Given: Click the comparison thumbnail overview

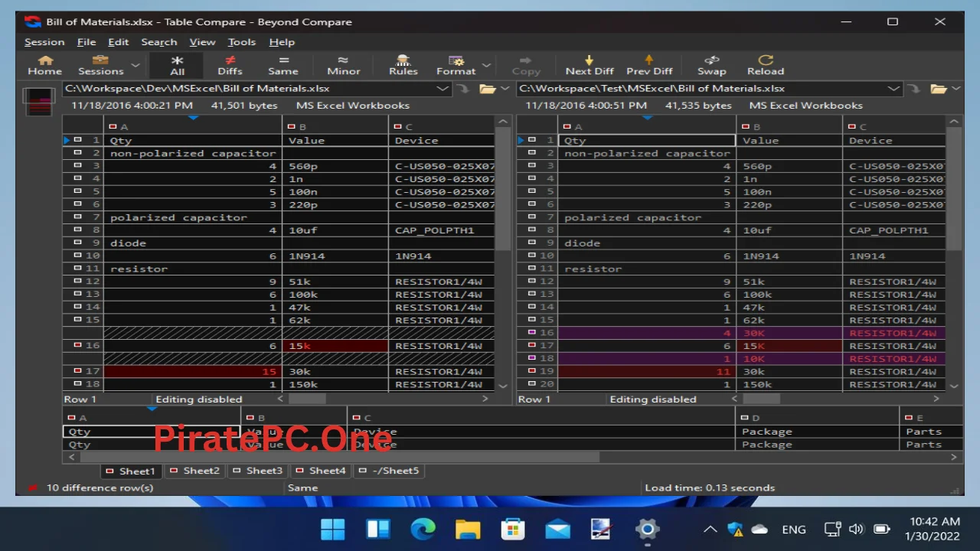Looking at the screenshot, I should click(x=39, y=101).
